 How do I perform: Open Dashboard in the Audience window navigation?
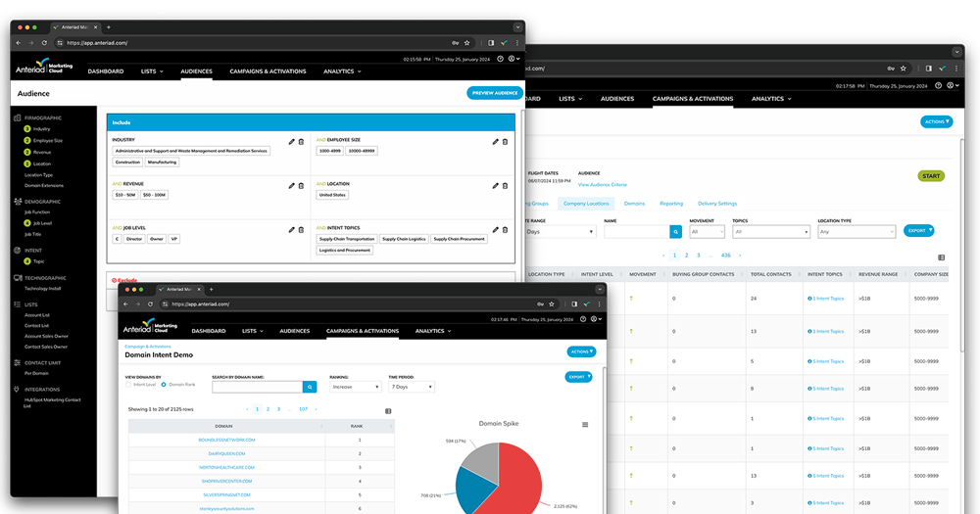click(106, 71)
